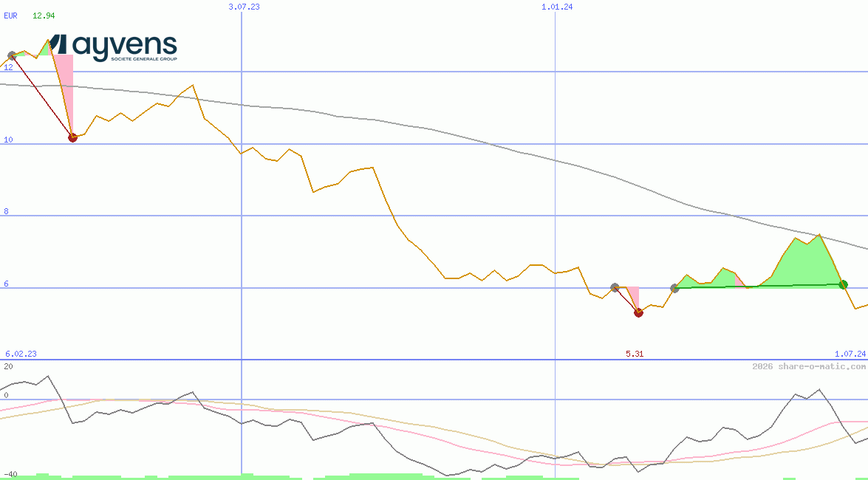The width and height of the screenshot is (868, 480).
Task: Click the red marker at the 5.31 low
Action: coord(639,312)
